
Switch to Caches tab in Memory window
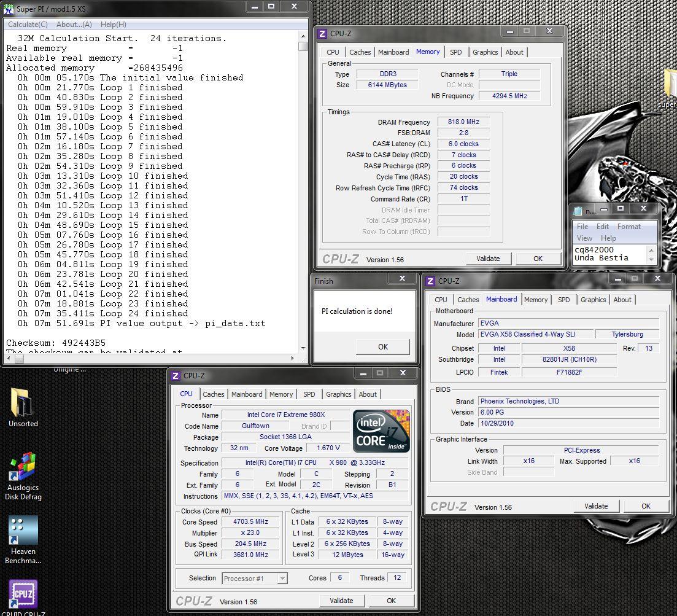(x=360, y=52)
